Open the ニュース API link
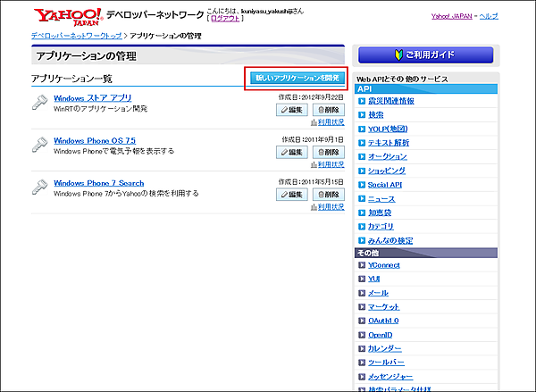Screen dimensions: 536x392 point(381,199)
